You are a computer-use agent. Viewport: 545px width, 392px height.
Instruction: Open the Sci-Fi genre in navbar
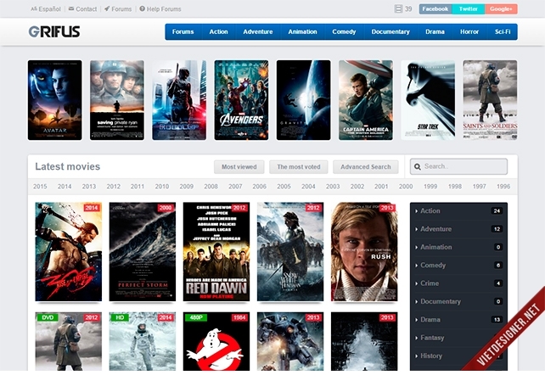[503, 31]
